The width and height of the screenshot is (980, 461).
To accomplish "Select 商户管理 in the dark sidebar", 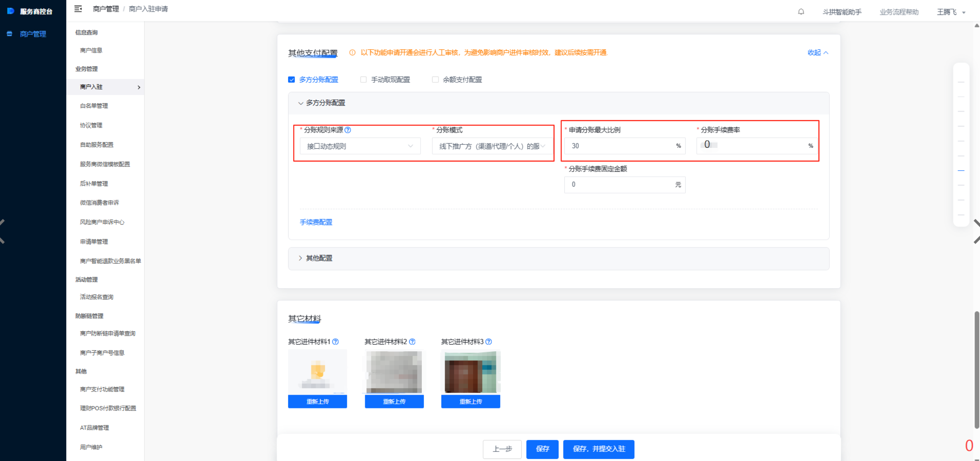I will click(33, 34).
